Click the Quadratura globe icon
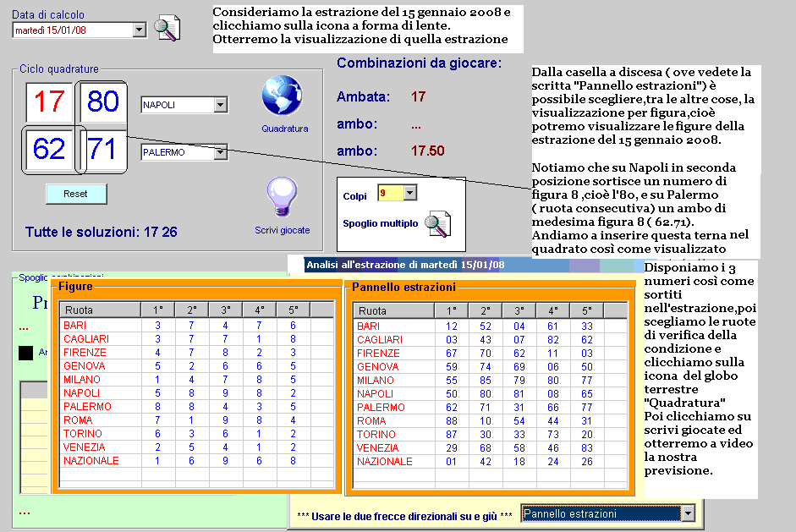Screen dimensions: 796x532 click(283, 96)
